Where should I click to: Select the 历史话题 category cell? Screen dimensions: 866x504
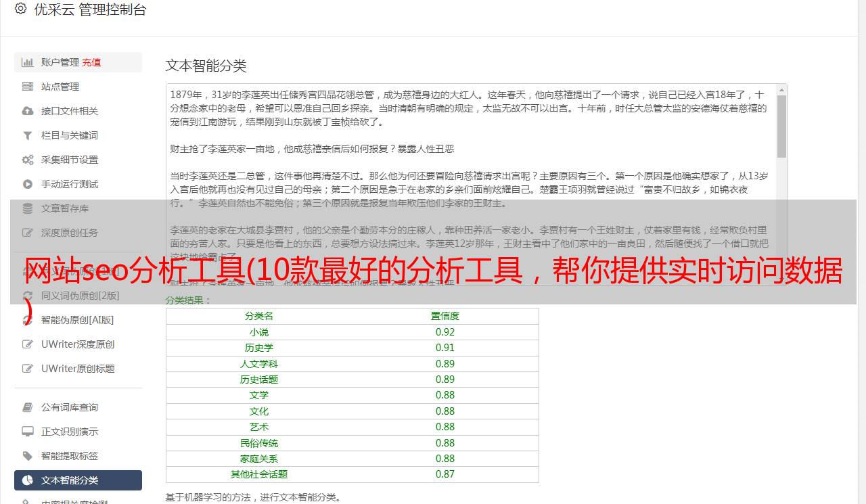click(x=259, y=380)
